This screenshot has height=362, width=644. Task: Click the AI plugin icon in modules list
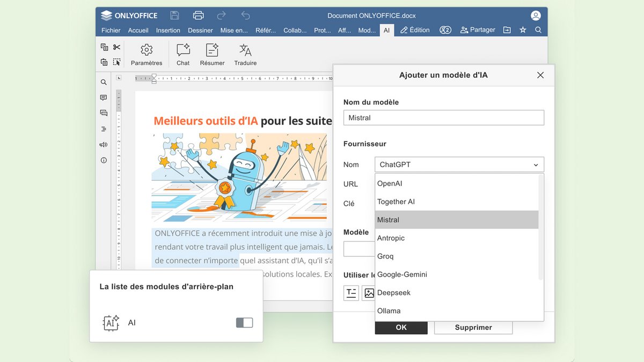pyautogui.click(x=111, y=323)
